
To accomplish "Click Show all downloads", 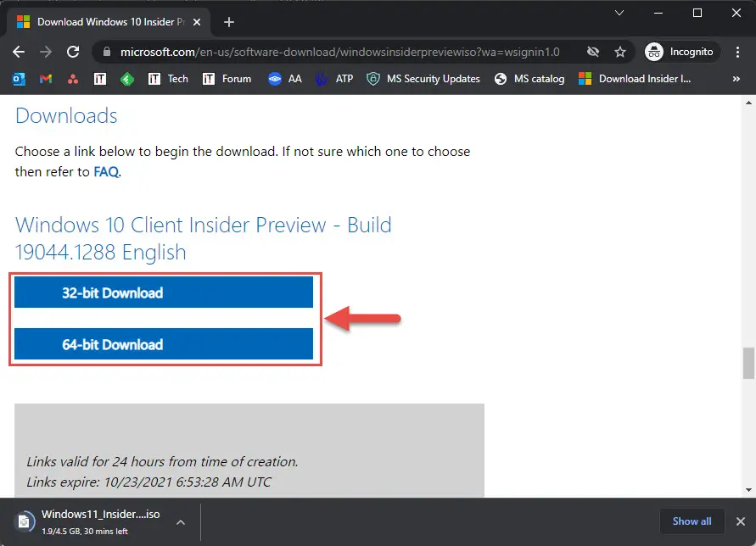I will click(x=692, y=521).
